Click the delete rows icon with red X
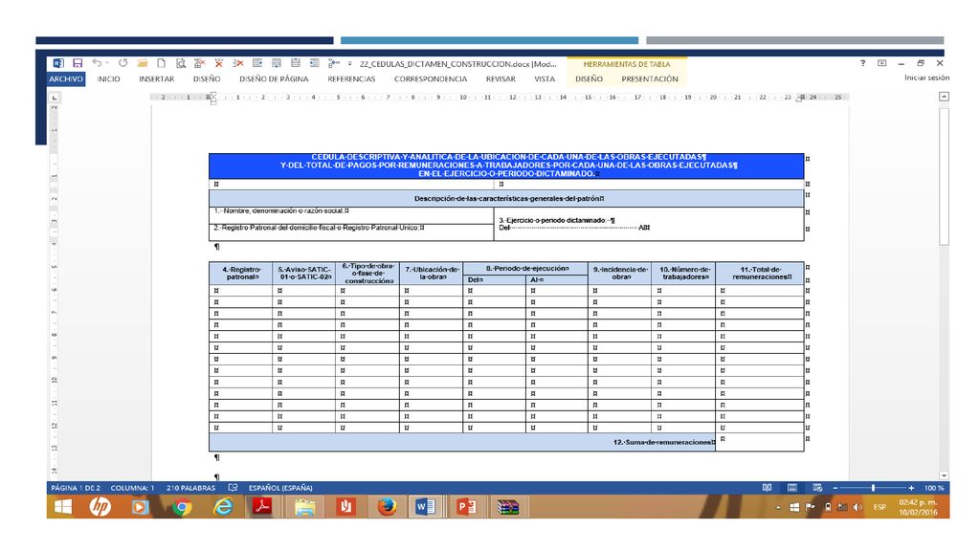The image size is (980, 551). [238, 63]
